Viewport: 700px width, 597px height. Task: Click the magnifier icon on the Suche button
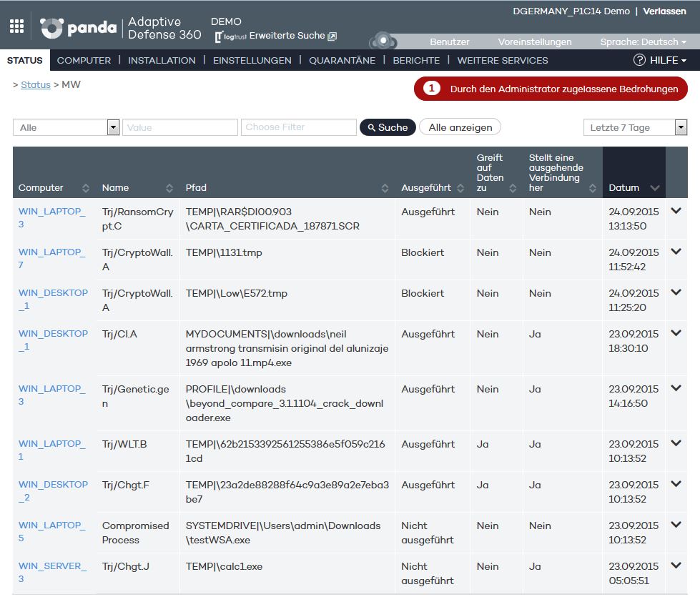373,127
